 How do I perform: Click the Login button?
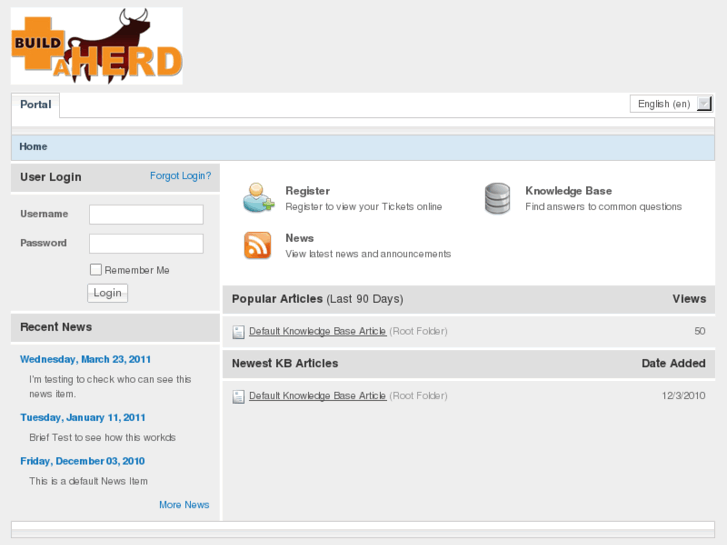108,293
